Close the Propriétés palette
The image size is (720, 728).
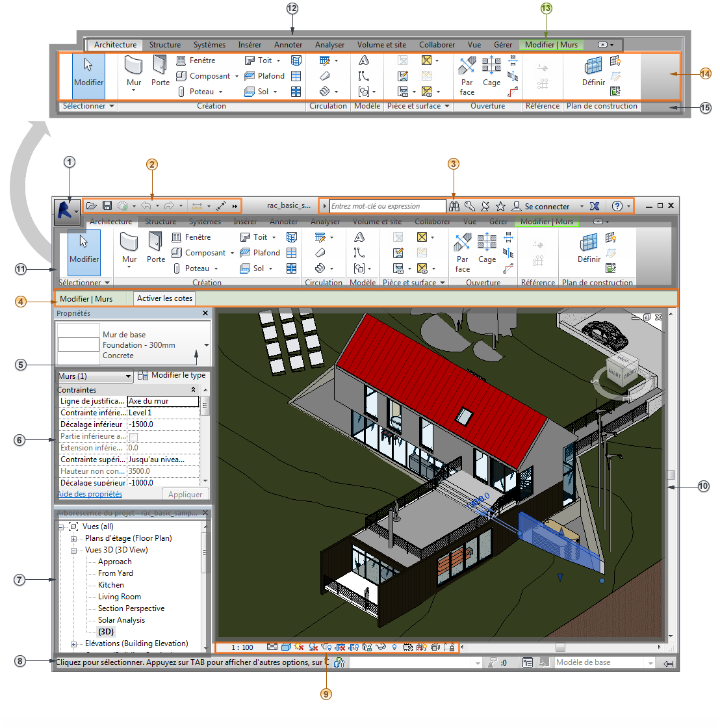tap(205, 313)
